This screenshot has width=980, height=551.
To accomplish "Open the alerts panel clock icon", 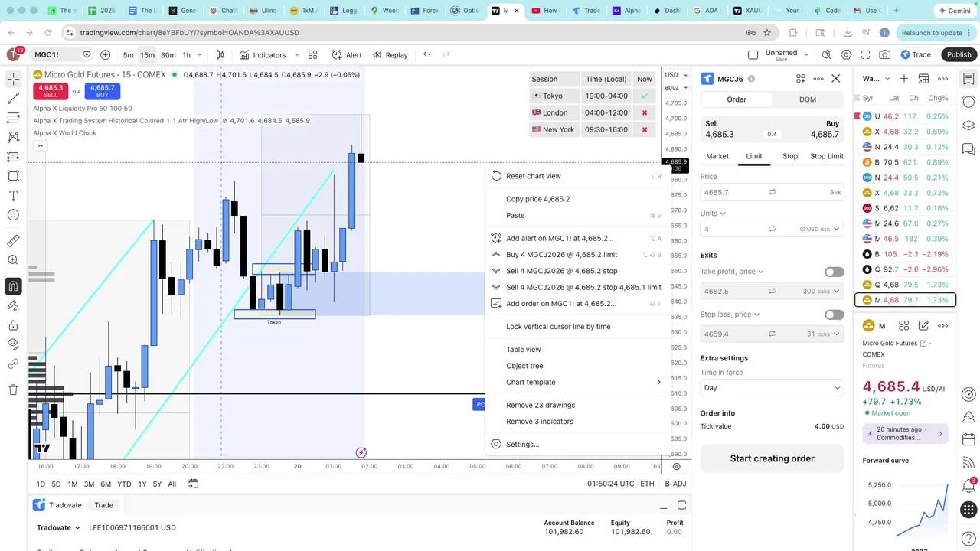I will click(x=969, y=102).
